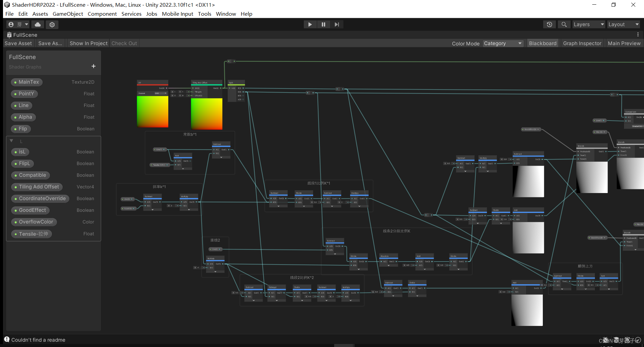644x347 pixels.
Task: Add a new property with plus icon
Action: click(x=93, y=66)
